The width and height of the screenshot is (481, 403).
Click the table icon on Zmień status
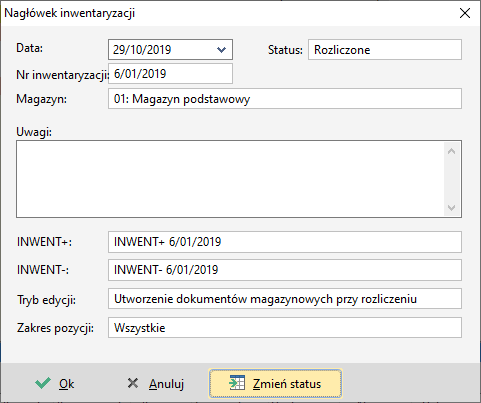pyautogui.click(x=237, y=383)
